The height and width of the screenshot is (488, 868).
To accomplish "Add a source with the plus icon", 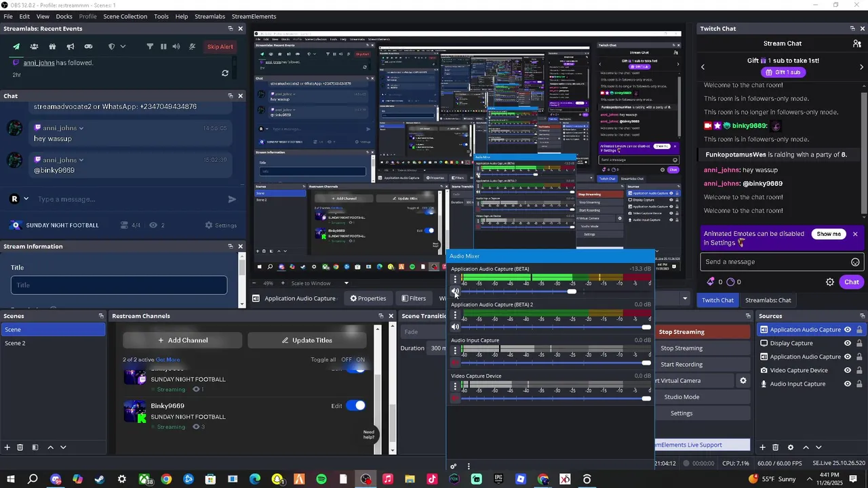I will [762, 447].
